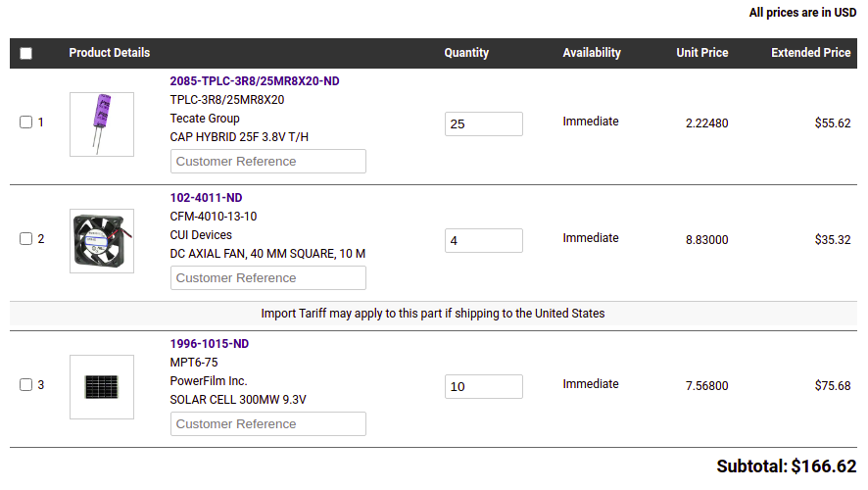Click the Unit Price column header

click(x=702, y=53)
